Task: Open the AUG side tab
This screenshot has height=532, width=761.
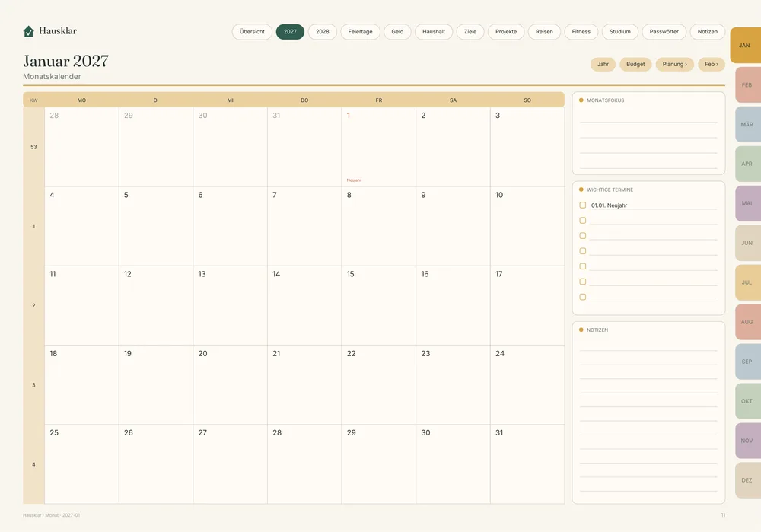Action: (748, 322)
